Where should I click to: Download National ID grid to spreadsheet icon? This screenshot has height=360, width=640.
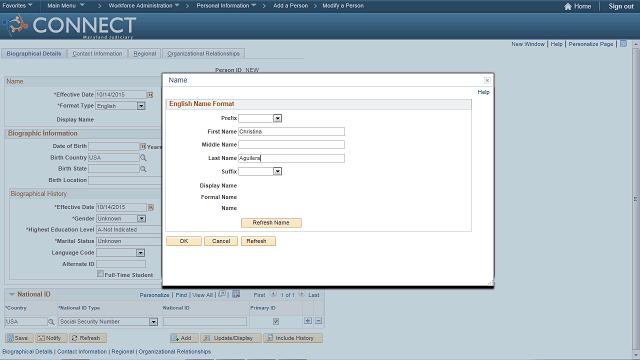[x=236, y=294]
